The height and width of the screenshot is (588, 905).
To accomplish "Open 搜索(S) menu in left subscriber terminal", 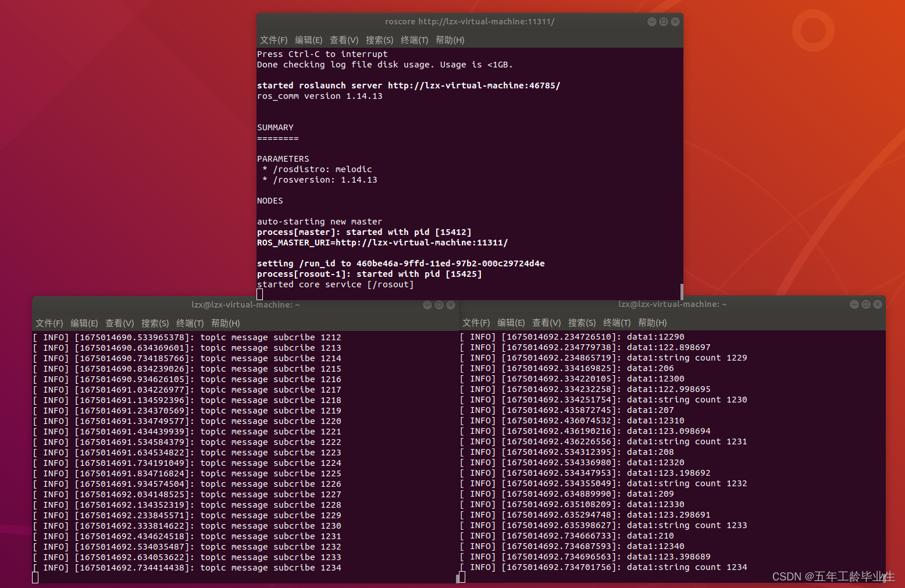I will coord(155,323).
